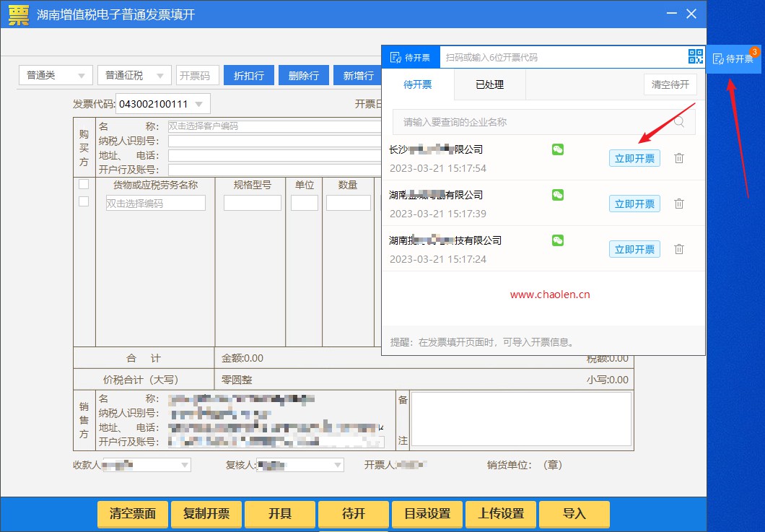Click the www.chaolen.cn link
Screen dimensions: 765x532
pos(550,295)
